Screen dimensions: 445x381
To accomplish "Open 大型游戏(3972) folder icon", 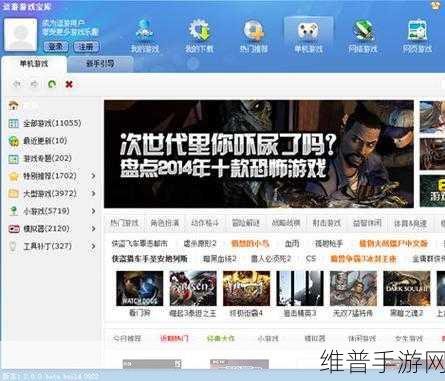I will pos(14,194).
